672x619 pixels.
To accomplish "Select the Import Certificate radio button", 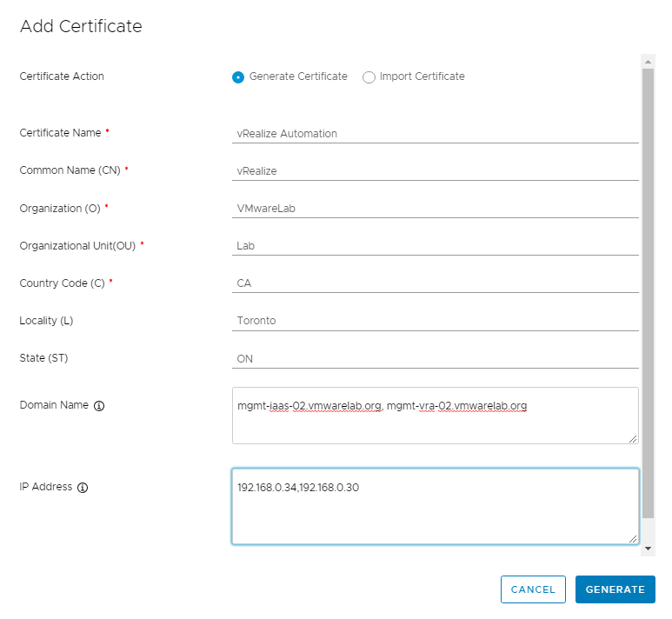I will tap(369, 77).
